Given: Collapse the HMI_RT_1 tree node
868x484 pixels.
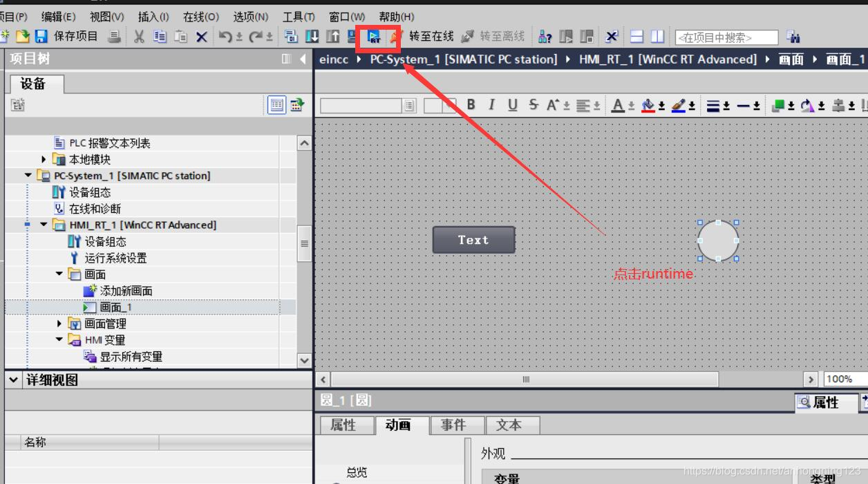Looking at the screenshot, I should pos(44,225).
